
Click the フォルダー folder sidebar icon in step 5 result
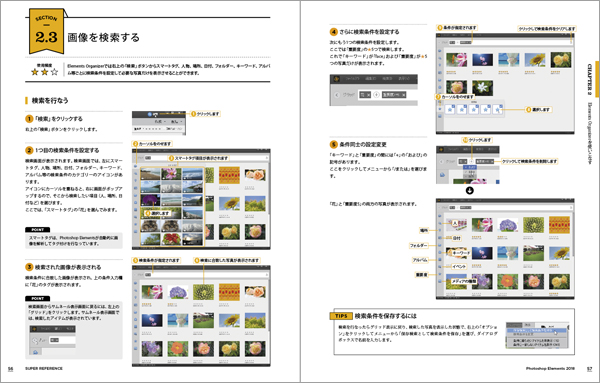440,245
